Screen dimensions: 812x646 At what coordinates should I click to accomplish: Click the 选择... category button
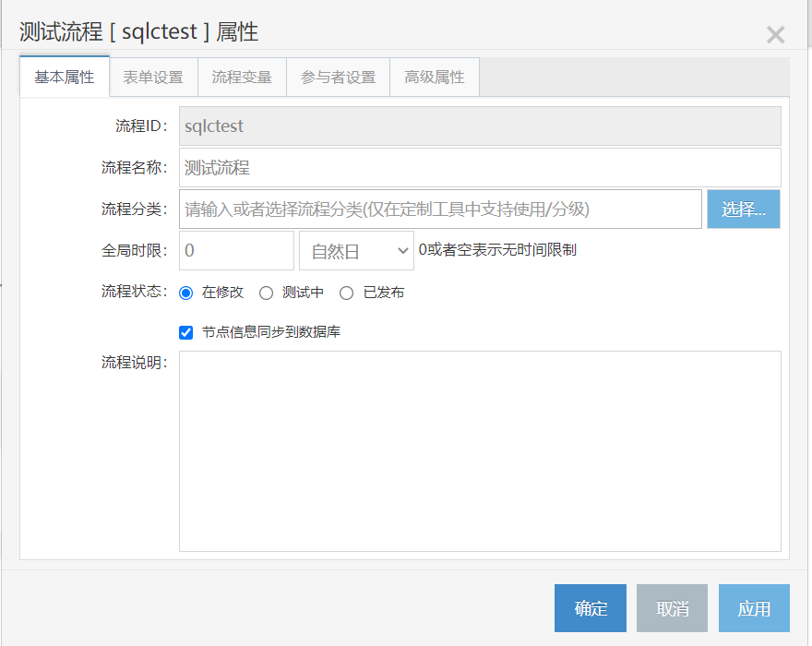(x=744, y=209)
